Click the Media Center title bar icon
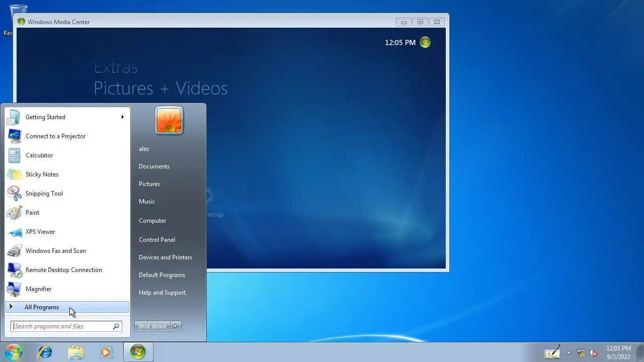The height and width of the screenshot is (362, 644). tap(21, 22)
